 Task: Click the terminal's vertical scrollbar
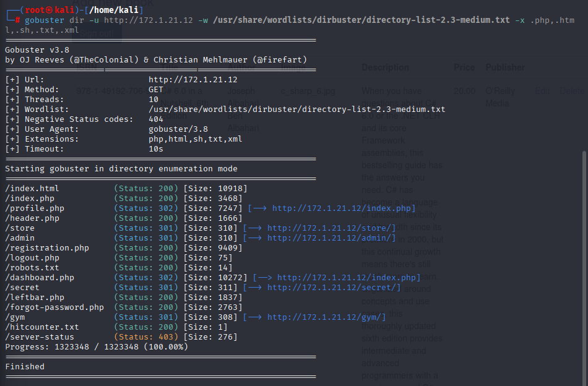tap(584, 247)
